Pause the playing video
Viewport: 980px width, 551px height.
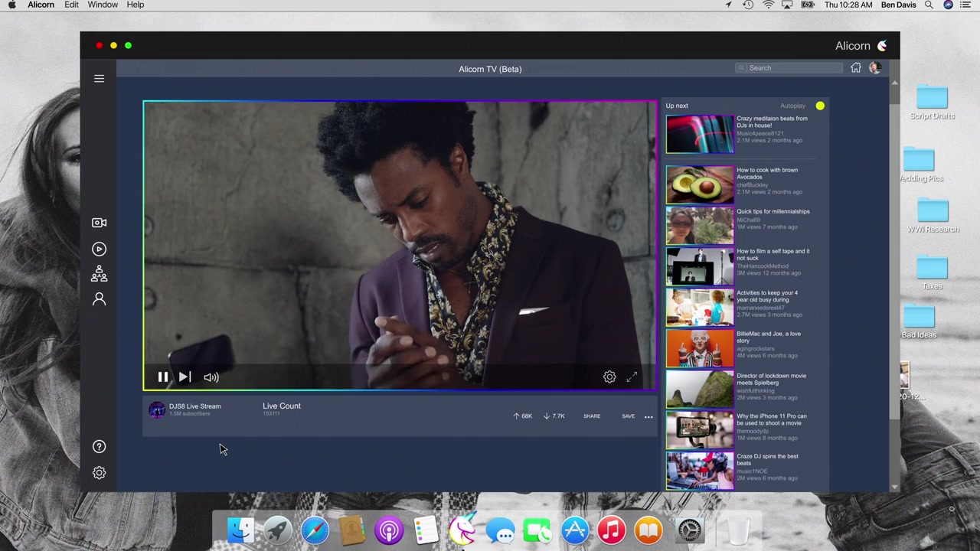pos(163,377)
